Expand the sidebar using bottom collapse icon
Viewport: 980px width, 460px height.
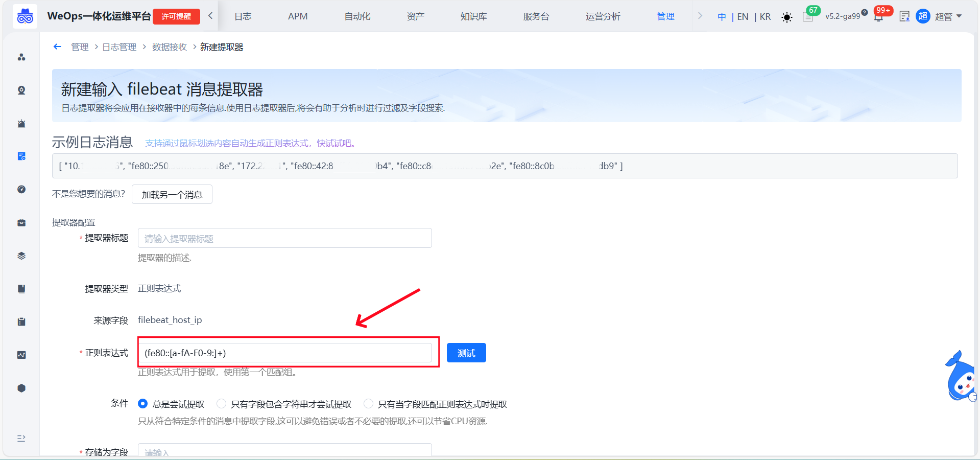21,439
